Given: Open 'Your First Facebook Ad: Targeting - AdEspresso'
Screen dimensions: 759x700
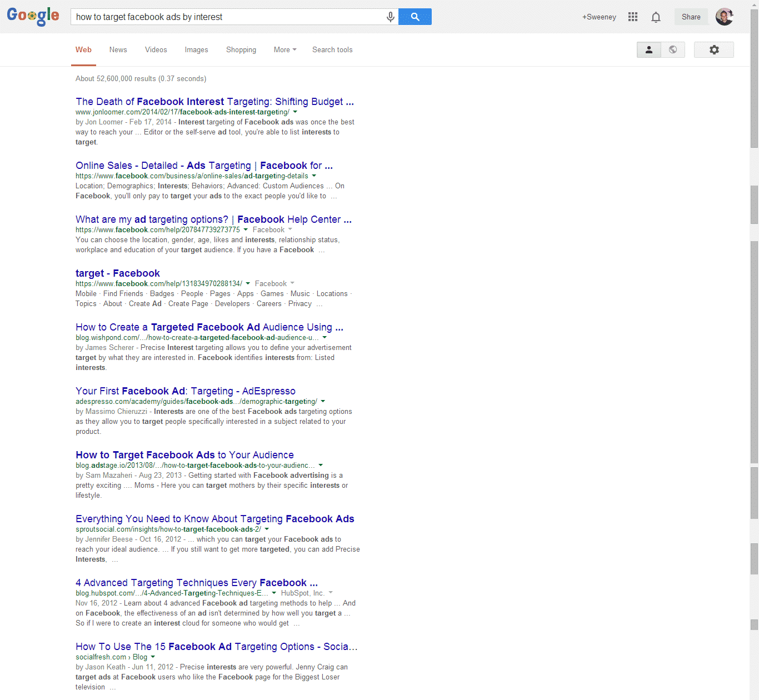Looking at the screenshot, I should point(186,391).
